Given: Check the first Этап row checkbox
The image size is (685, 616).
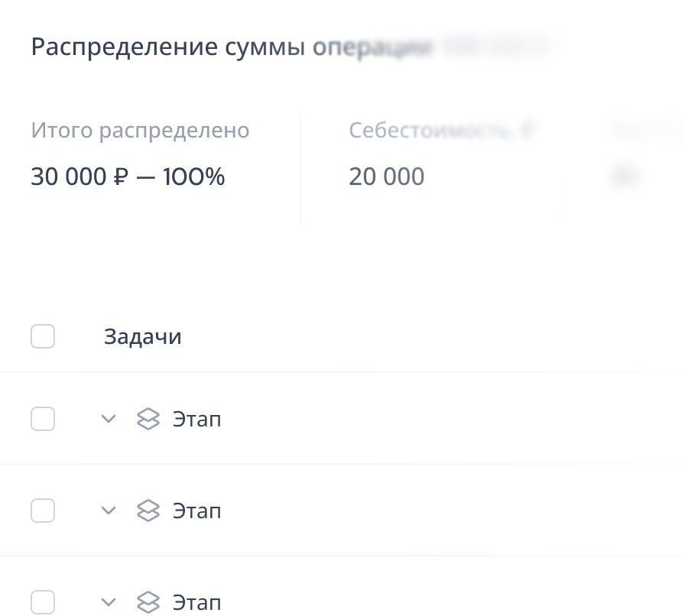Looking at the screenshot, I should pos(43,419).
